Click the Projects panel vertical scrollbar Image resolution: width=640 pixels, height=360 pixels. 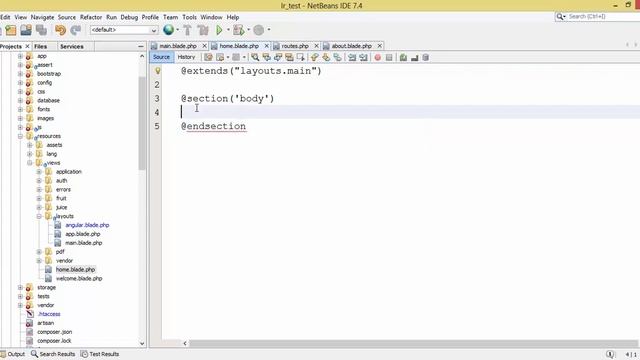(142, 122)
